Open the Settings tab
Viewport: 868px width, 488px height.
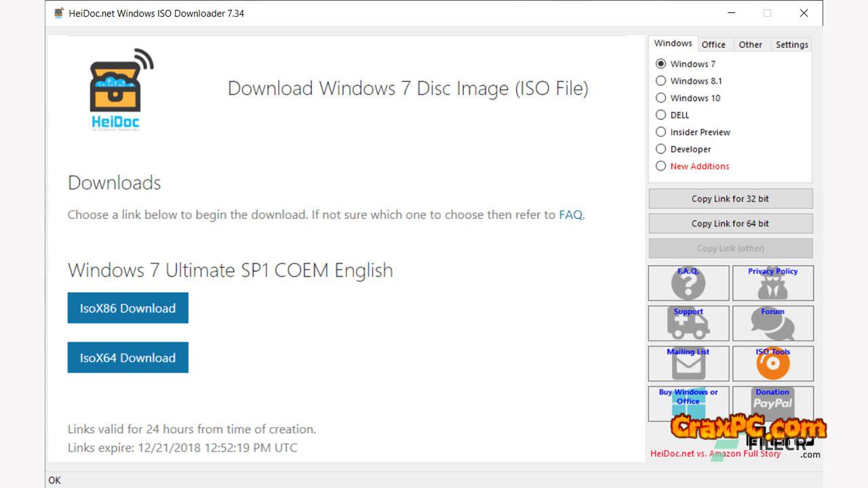(x=791, y=45)
